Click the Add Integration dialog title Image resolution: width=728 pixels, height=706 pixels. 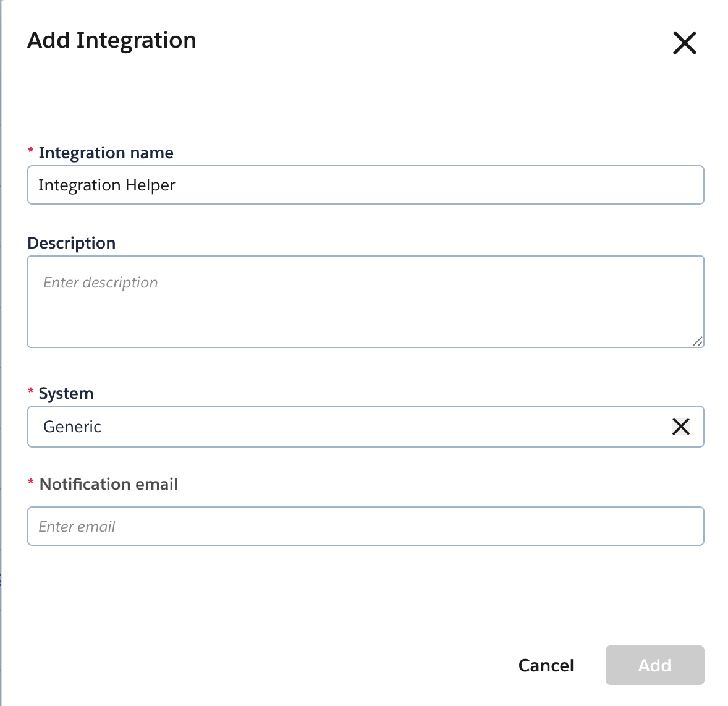click(x=112, y=40)
